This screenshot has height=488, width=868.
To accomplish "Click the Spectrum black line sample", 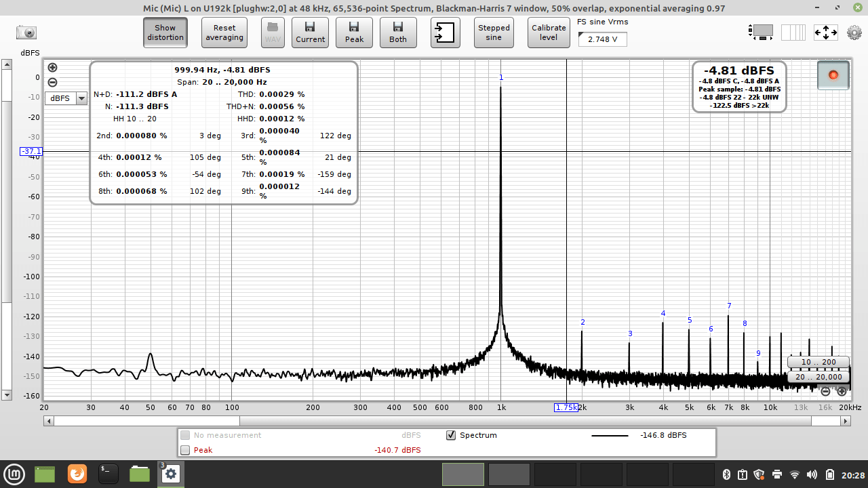I will tap(610, 435).
